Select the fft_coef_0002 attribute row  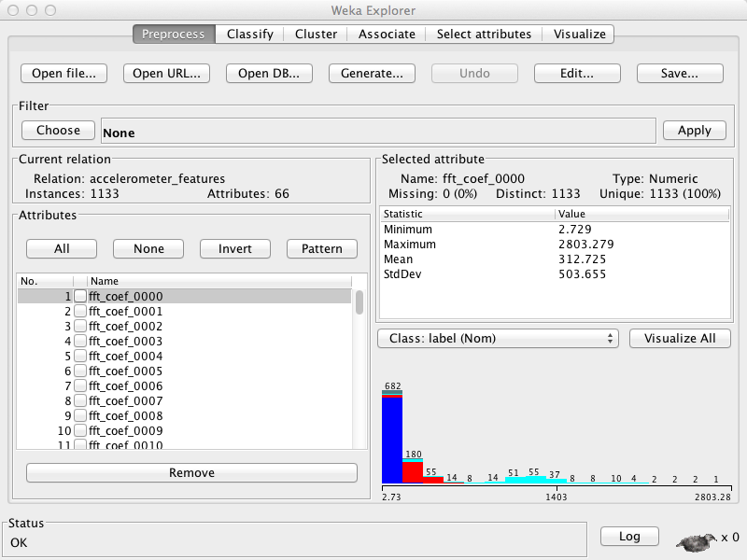coord(185,326)
